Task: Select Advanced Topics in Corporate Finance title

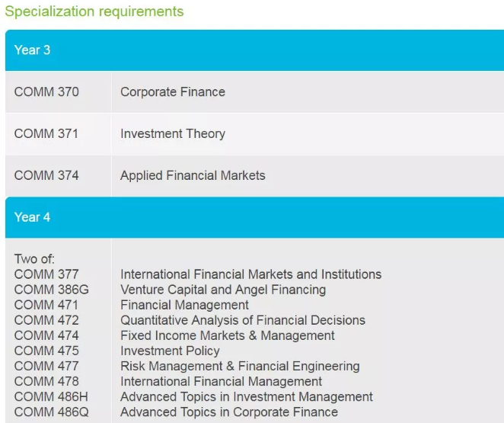Action: click(x=229, y=412)
